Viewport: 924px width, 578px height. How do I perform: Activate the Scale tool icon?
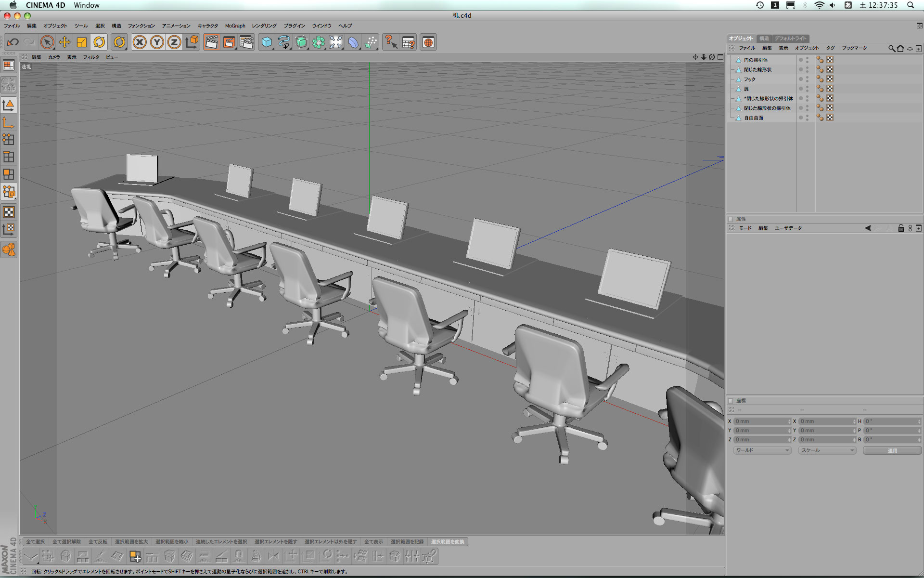pos(82,42)
